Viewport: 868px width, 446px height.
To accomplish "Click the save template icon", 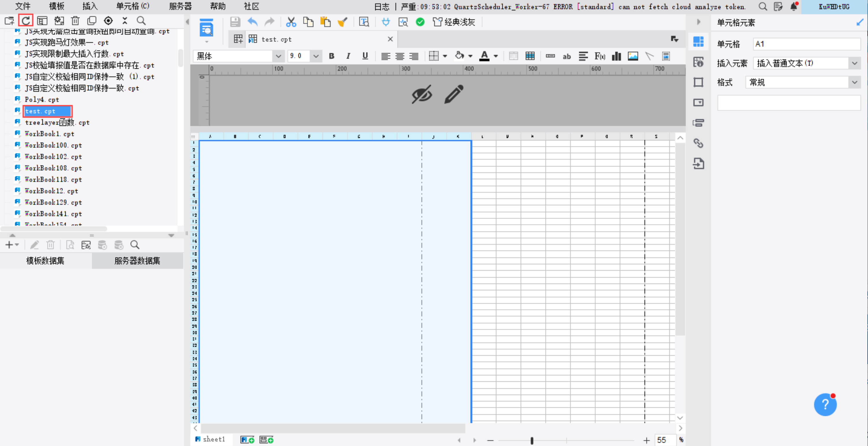I will tap(235, 22).
